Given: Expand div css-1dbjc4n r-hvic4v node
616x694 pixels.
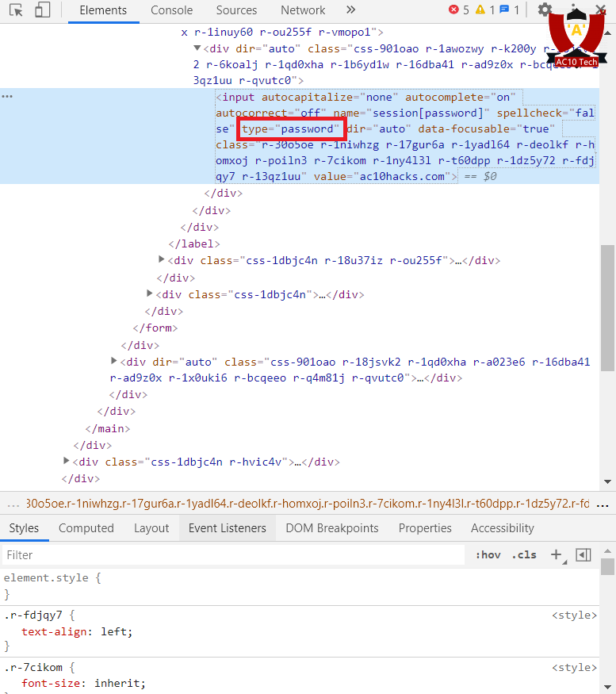Looking at the screenshot, I should click(66, 461).
